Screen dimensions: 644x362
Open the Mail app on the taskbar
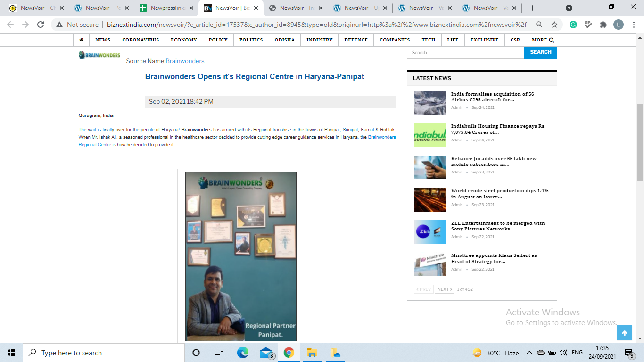point(266,353)
